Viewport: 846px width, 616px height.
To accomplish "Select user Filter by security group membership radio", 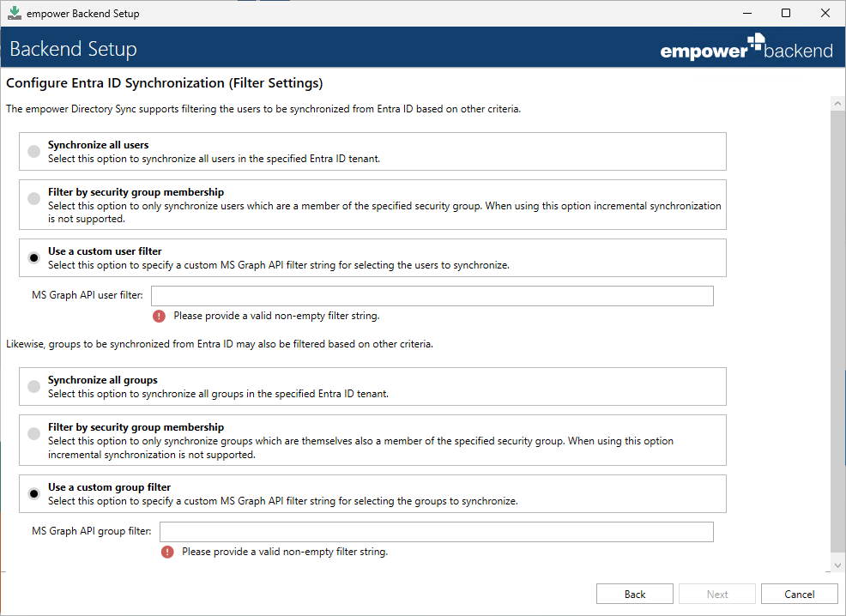I will (x=34, y=198).
